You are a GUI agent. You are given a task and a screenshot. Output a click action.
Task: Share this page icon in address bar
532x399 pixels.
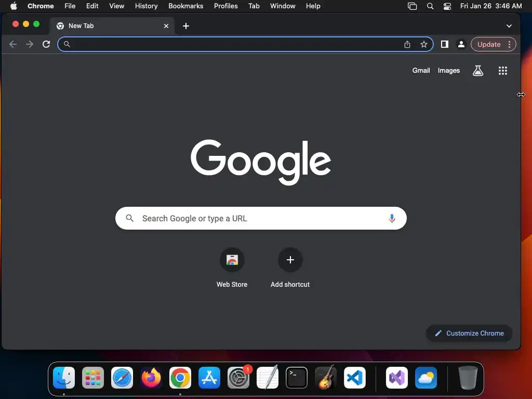tap(407, 44)
